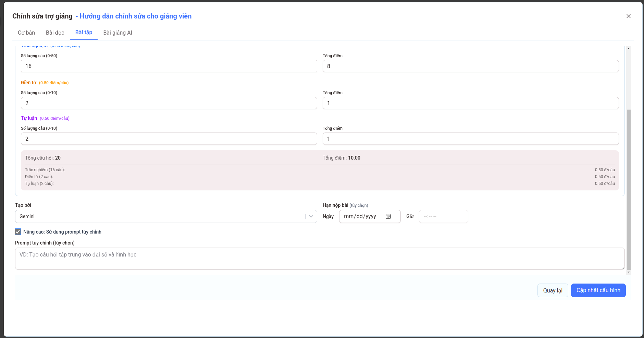This screenshot has height=338, width=644.
Task: Click the Điền từ question count input
Action: click(x=169, y=103)
